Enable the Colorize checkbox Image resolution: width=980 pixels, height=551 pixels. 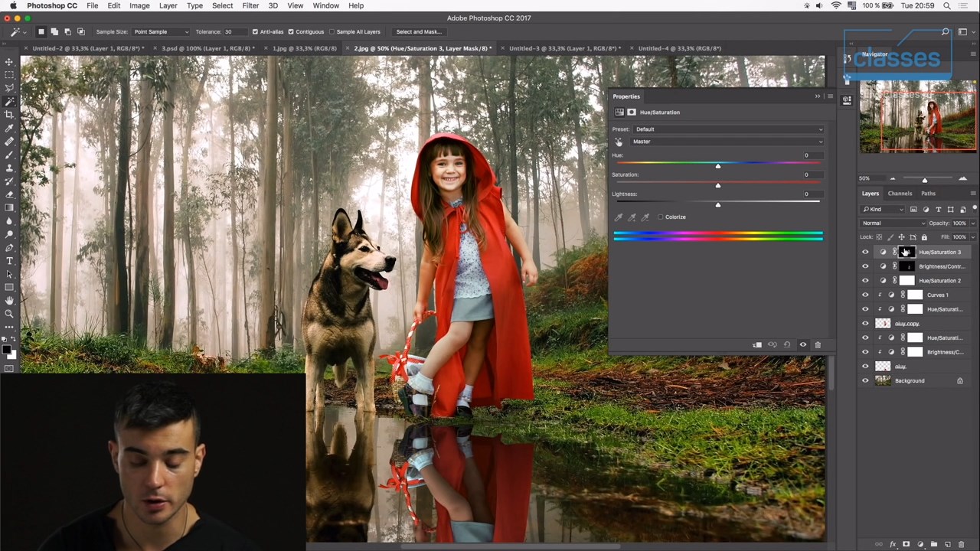660,217
